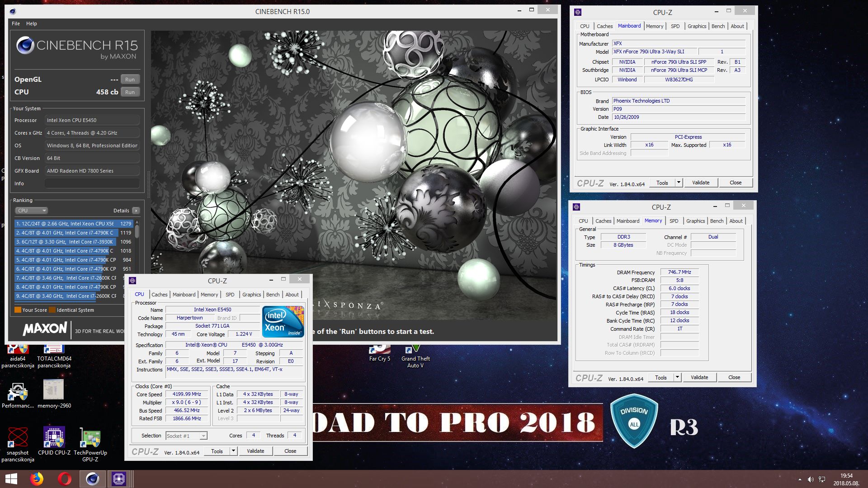The width and height of the screenshot is (868, 488).
Task: Open About tab in Memory CPU-Z window
Action: 736,221
